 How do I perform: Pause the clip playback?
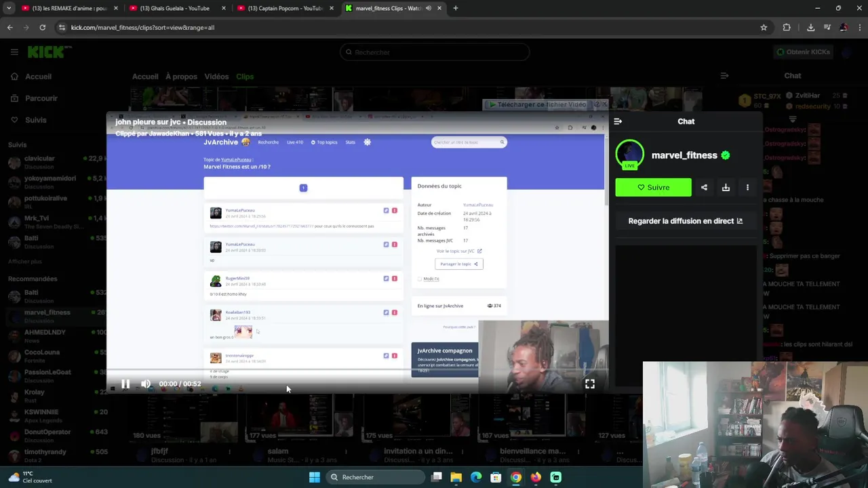pyautogui.click(x=125, y=384)
